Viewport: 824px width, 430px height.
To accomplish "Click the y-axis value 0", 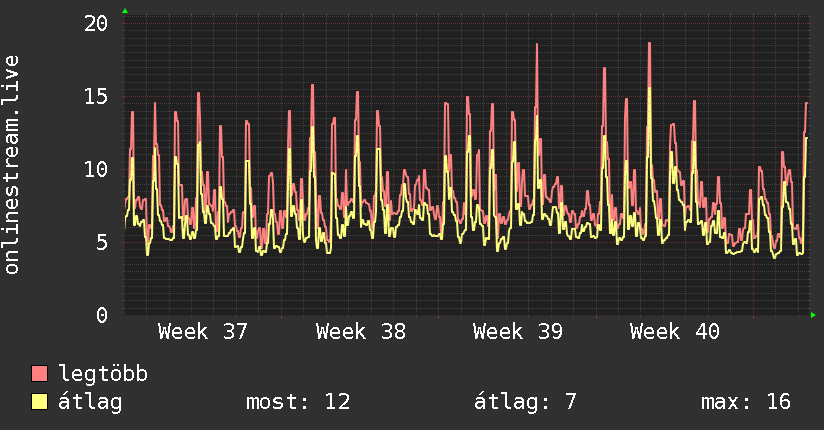I will click(x=102, y=315).
